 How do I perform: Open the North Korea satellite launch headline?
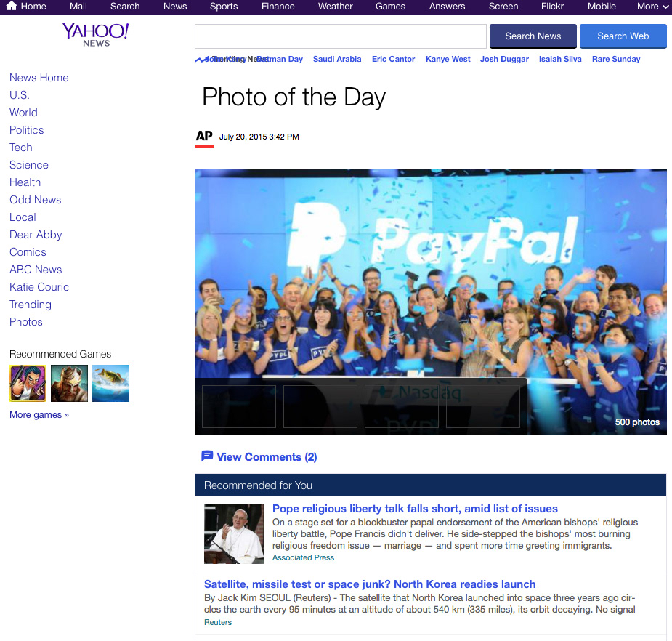(370, 584)
